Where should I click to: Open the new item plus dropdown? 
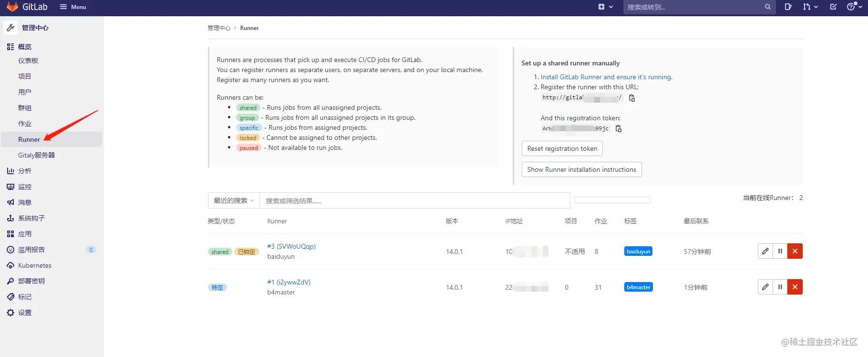coord(606,7)
